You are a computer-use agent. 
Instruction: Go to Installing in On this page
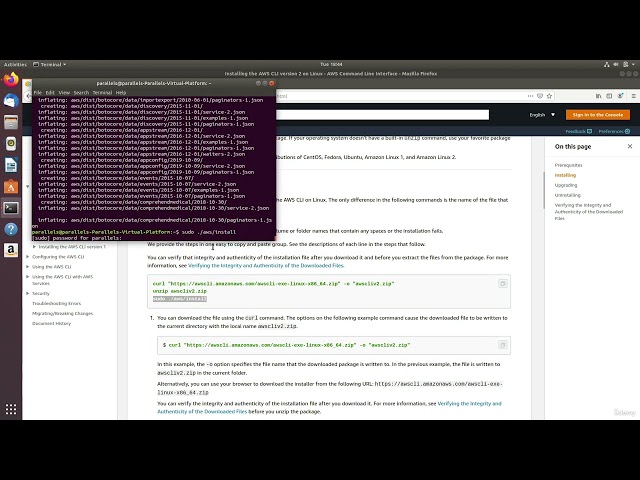(x=565, y=175)
